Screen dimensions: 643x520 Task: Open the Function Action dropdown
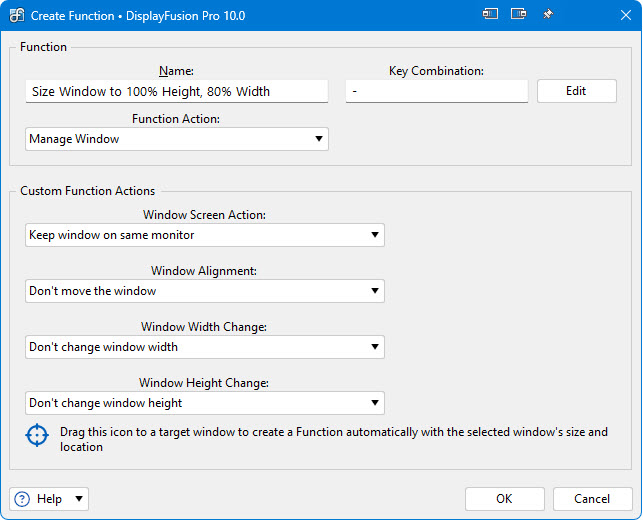(x=177, y=139)
